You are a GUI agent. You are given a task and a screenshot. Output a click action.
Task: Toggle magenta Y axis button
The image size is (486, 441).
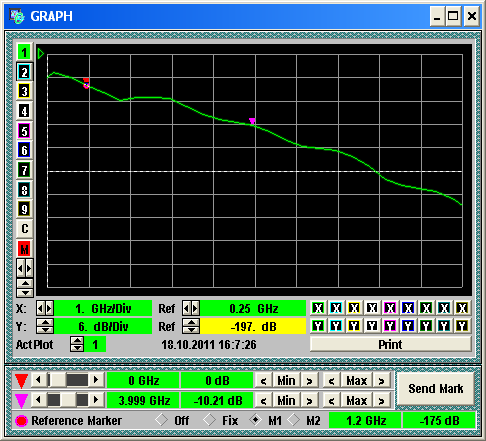[390, 326]
